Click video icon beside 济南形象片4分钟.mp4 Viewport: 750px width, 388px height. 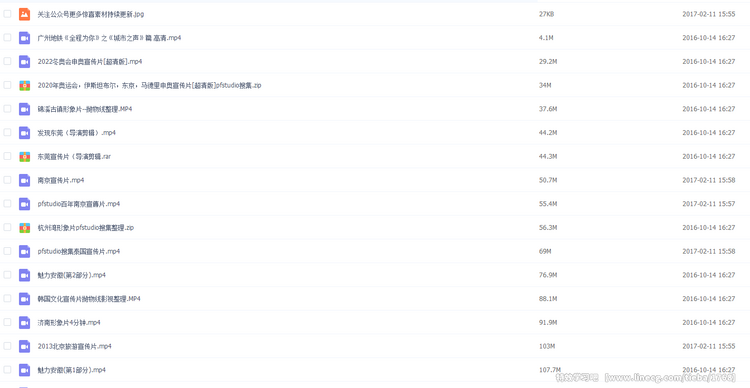coord(24,322)
